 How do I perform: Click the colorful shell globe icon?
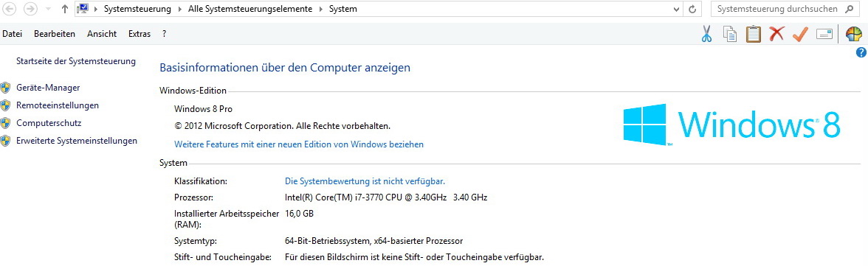853,35
